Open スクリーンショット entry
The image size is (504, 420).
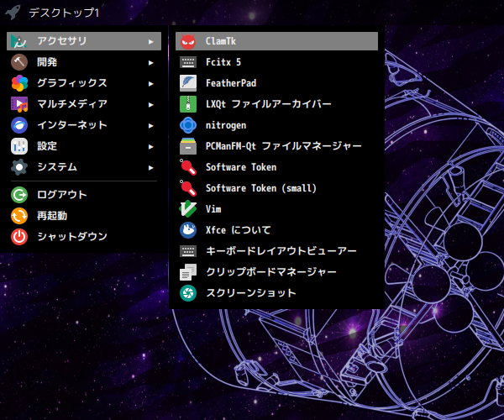(x=276, y=293)
